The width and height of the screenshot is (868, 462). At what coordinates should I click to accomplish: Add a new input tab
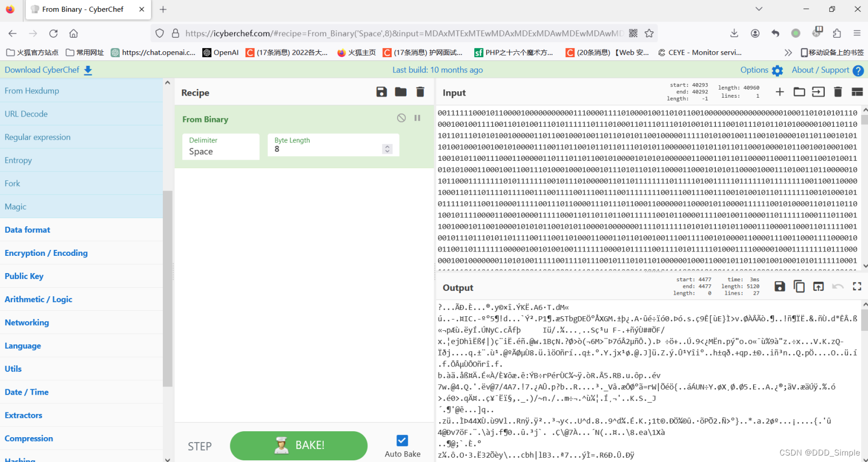(780, 92)
